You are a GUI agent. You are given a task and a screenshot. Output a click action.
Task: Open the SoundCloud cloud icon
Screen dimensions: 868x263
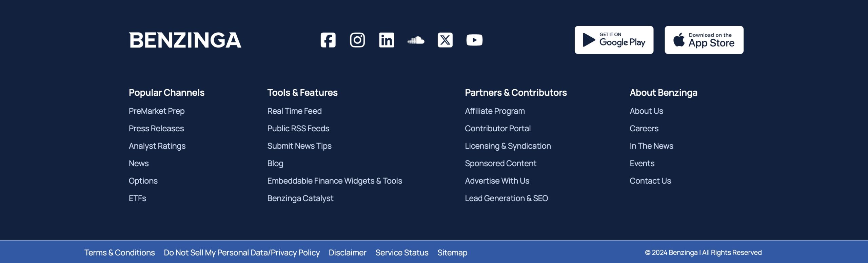point(416,40)
